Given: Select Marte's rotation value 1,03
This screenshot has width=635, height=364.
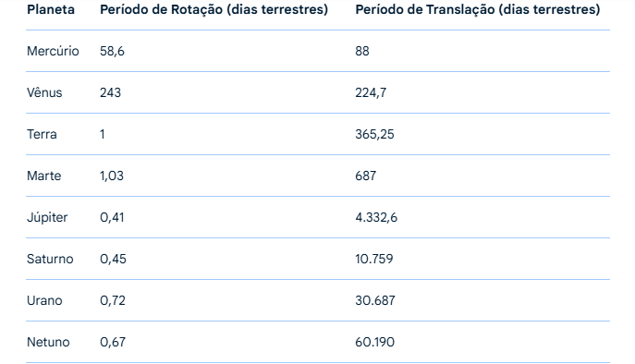Looking at the screenshot, I should (x=112, y=176).
